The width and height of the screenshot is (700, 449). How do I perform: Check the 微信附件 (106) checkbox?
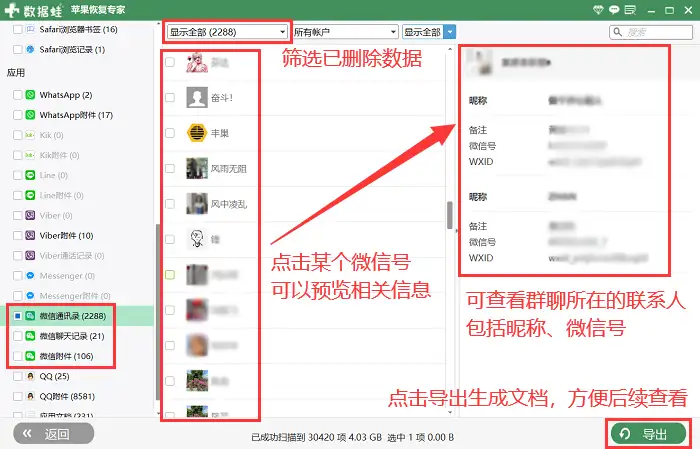pos(17,356)
